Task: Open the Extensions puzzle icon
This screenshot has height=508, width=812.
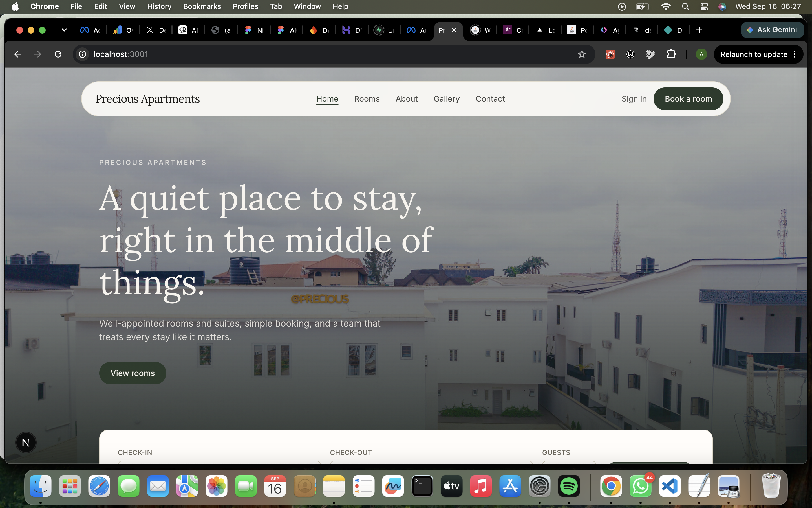Action: (x=671, y=54)
